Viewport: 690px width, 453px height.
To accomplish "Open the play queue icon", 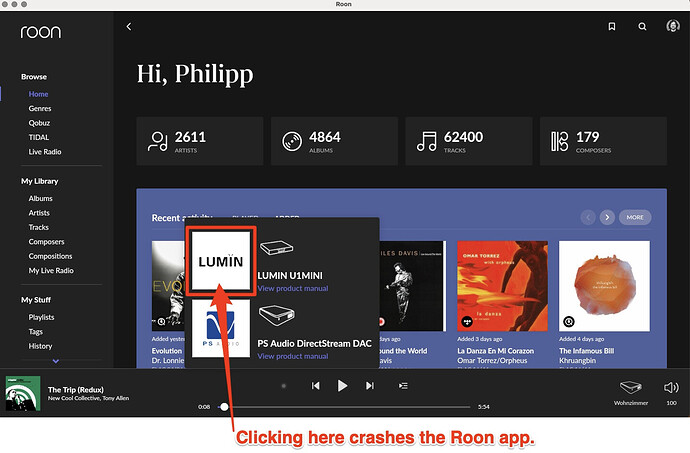I will 403,386.
